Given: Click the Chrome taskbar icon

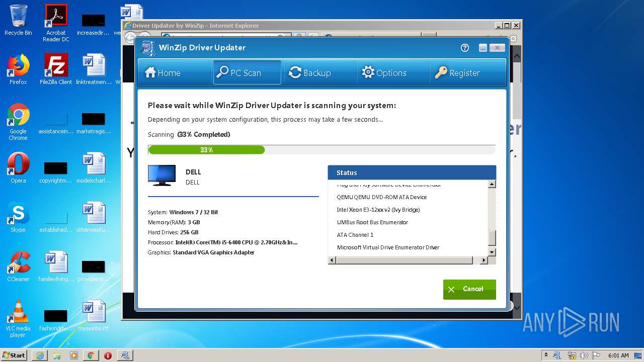Looking at the screenshot, I should (91, 355).
